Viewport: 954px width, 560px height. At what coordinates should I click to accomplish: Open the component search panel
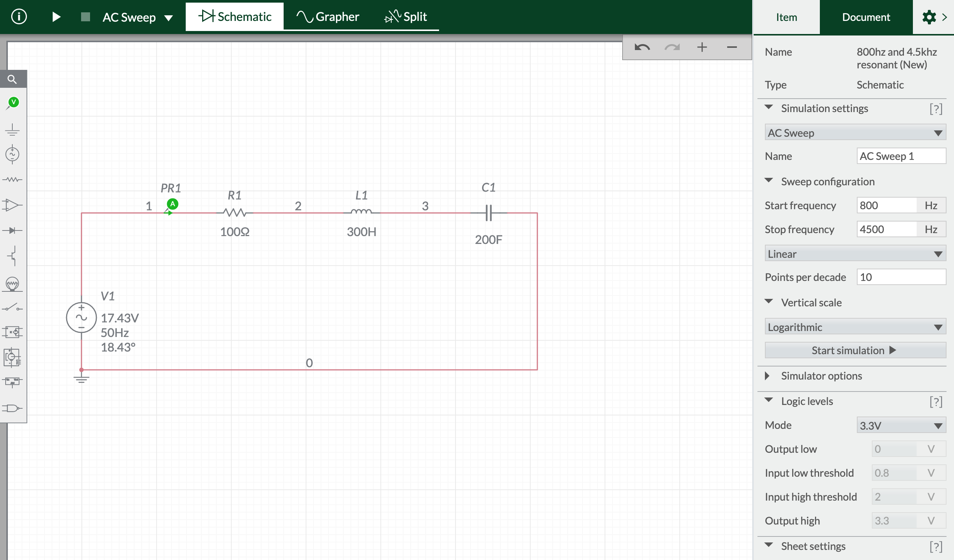[x=12, y=80]
